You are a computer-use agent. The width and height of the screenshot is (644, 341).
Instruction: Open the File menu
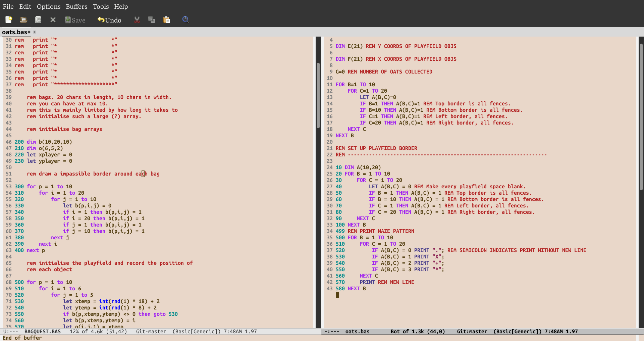8,6
